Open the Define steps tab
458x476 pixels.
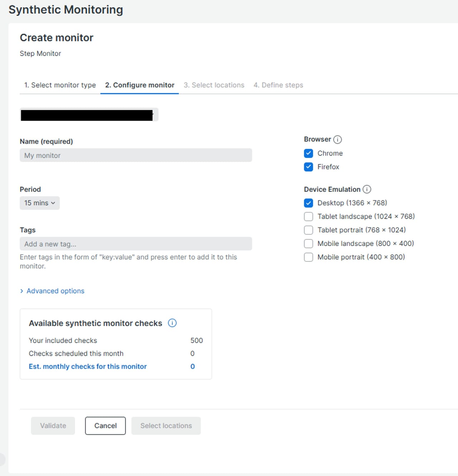tap(278, 85)
